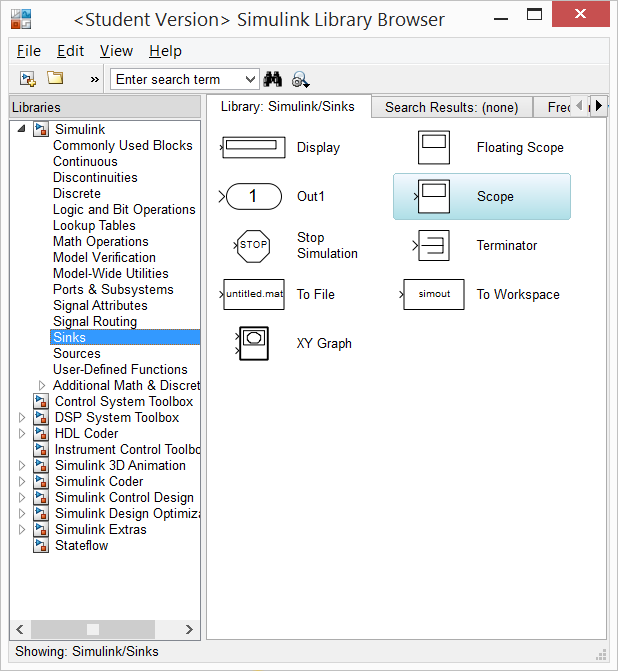Select Commonly Used Blocks library
Viewport: 618px width, 671px height.
point(123,145)
